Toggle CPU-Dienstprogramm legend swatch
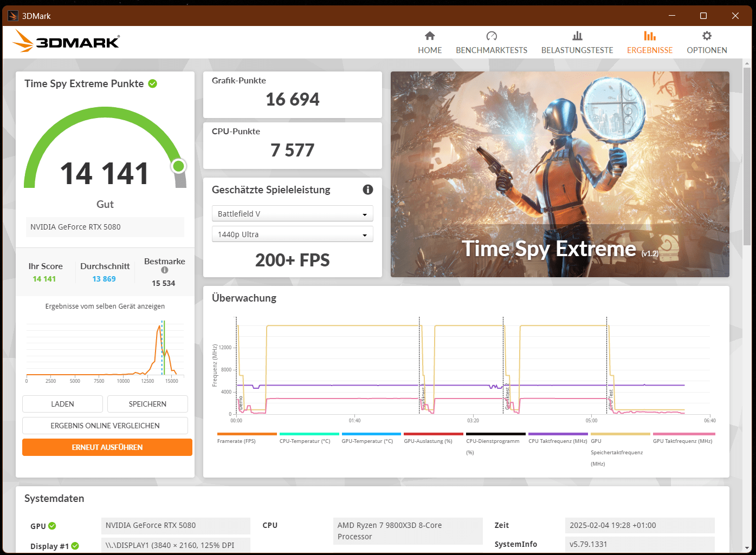This screenshot has height=555, width=756. click(x=496, y=434)
